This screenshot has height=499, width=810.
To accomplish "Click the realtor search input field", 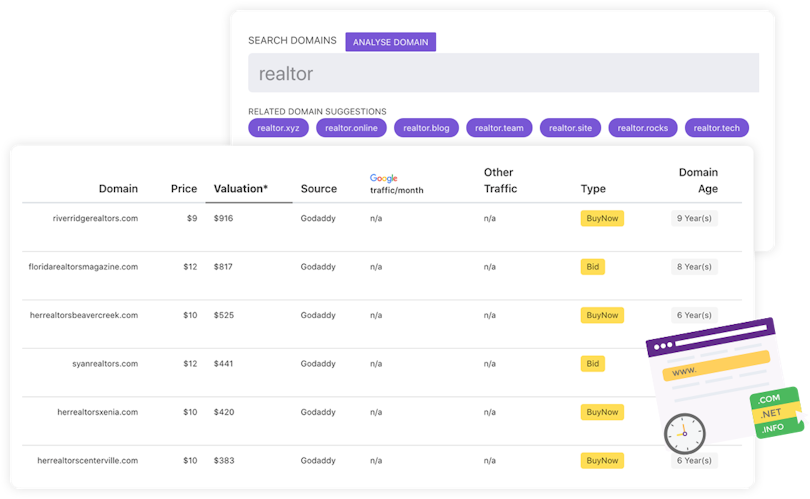I will point(503,73).
